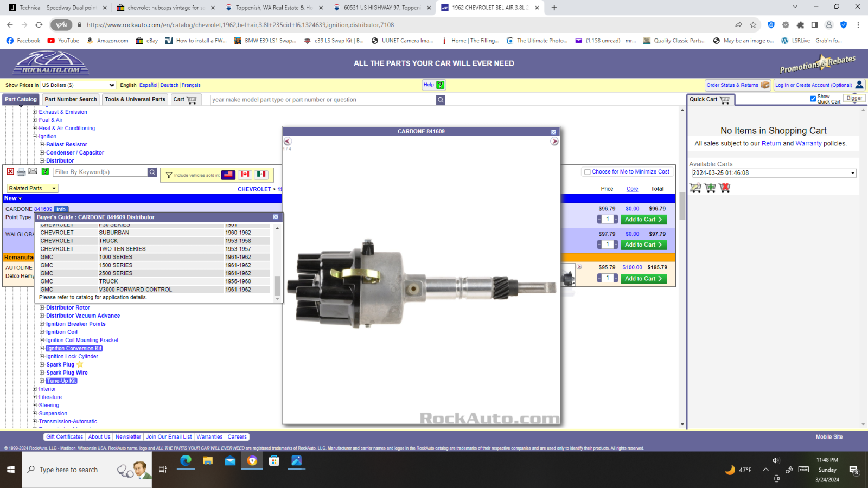Viewport: 868px width, 488px height.
Task: Click the magnifier beside Filter By Keyword
Action: (x=152, y=172)
